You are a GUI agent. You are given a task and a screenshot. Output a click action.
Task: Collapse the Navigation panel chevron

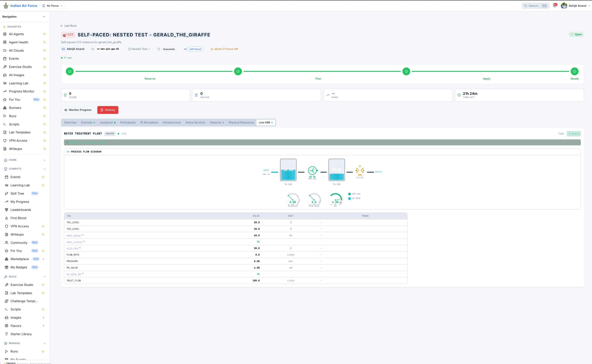(x=44, y=17)
